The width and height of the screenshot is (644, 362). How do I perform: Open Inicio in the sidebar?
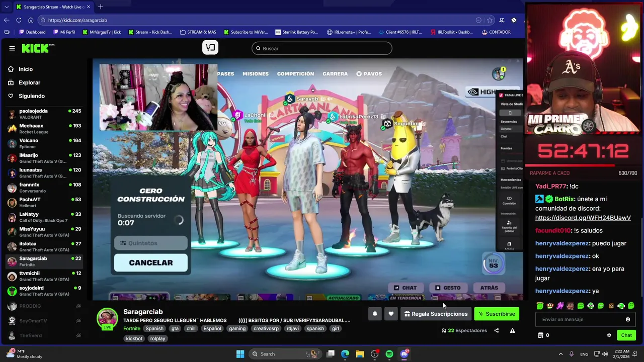coord(25,69)
